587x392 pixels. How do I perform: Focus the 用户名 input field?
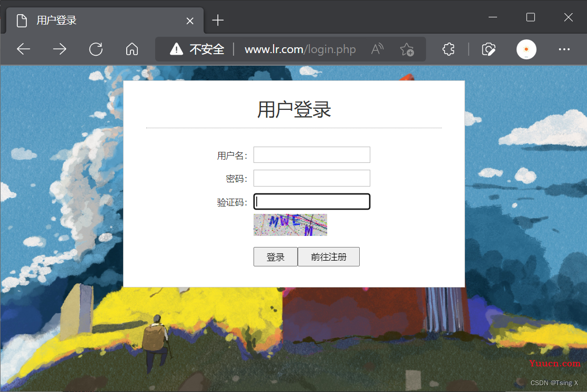point(312,155)
